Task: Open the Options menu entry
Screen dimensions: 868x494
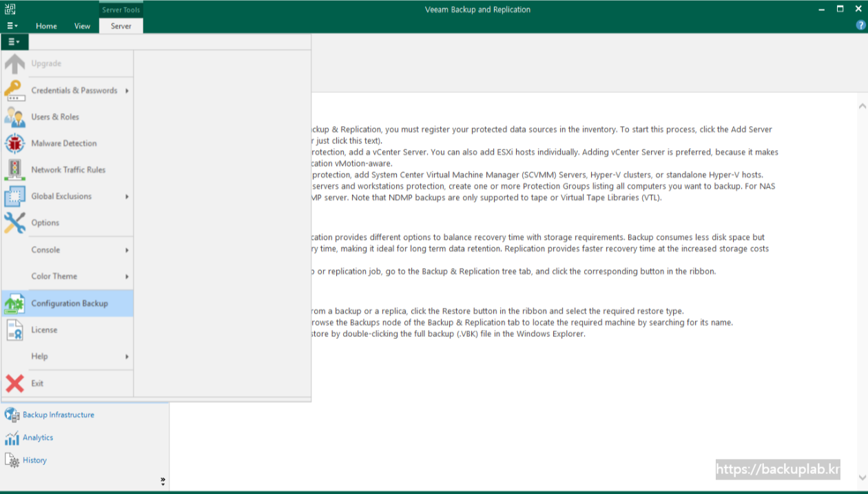Action: (x=68, y=223)
